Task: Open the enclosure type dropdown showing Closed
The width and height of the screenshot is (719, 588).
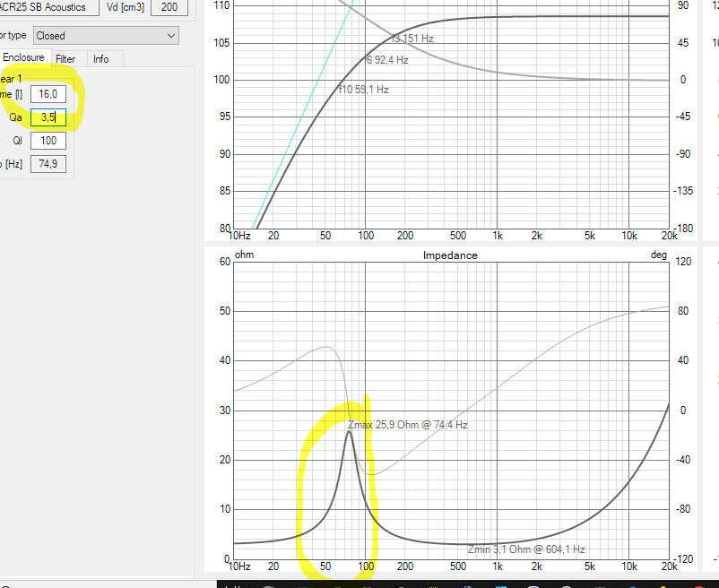Action: 106,36
